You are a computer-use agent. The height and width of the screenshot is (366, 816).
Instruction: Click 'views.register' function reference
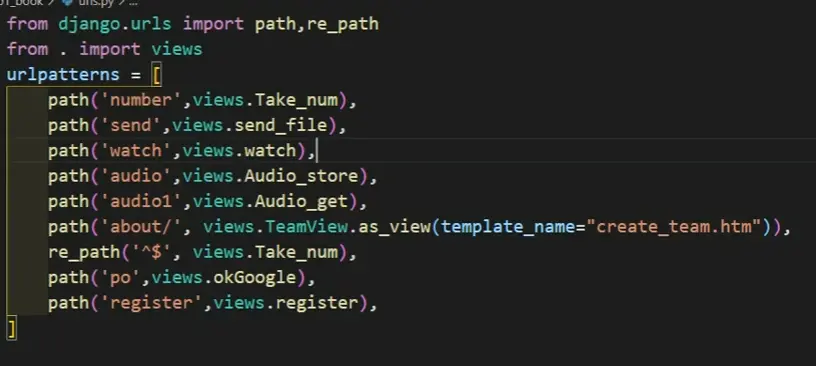(x=286, y=303)
